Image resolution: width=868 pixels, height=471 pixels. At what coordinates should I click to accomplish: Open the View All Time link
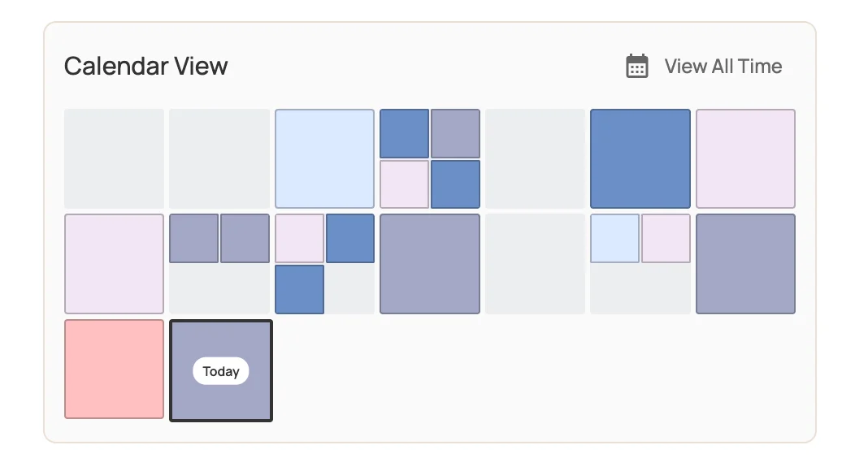723,67
